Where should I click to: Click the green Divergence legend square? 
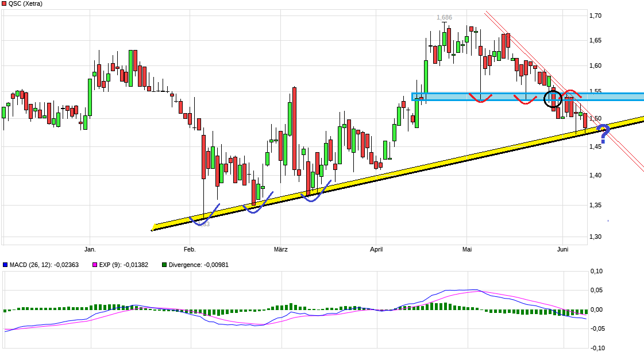click(164, 265)
